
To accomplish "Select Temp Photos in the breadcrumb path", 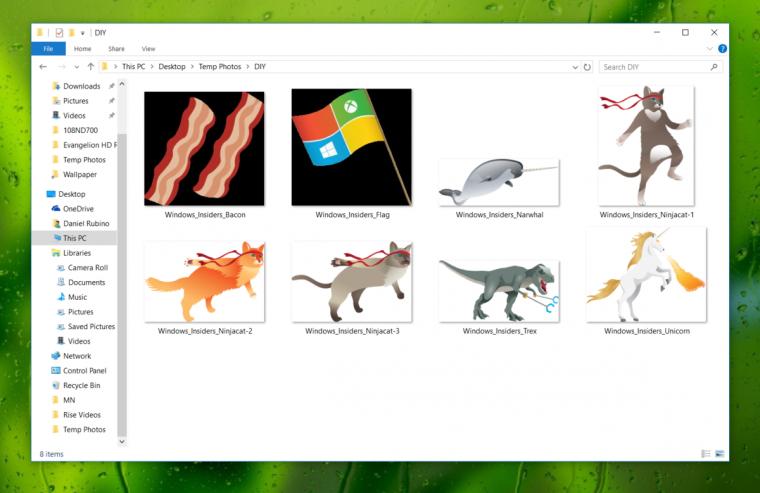I will coord(220,67).
